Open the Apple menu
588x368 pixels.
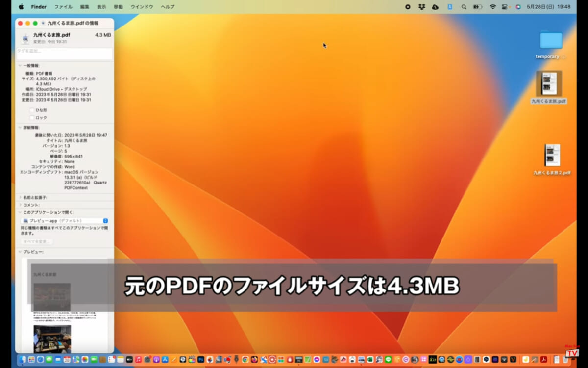tap(21, 7)
